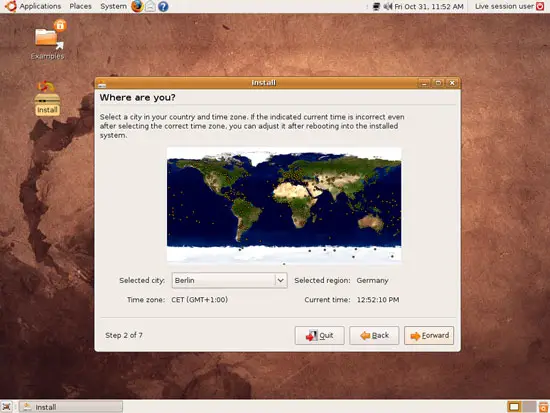
Task: Click the date and time clock
Action: click(429, 6)
